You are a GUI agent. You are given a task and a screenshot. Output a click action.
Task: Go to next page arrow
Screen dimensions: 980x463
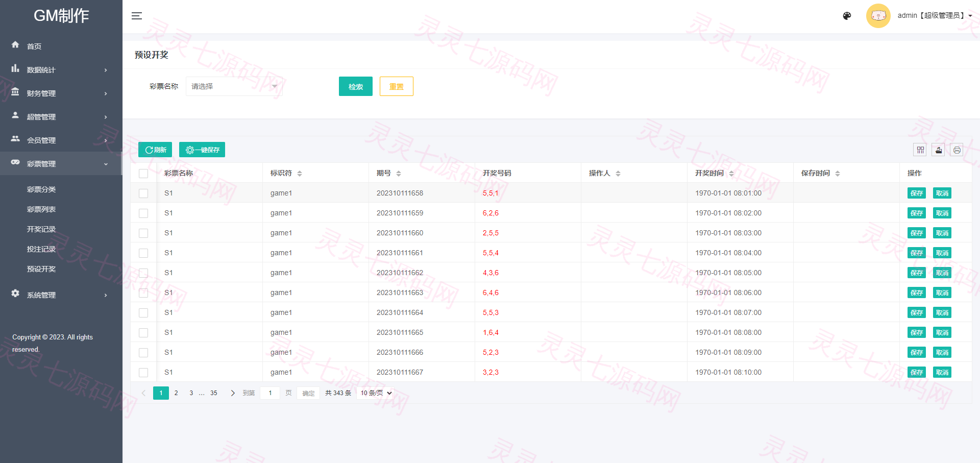point(233,393)
